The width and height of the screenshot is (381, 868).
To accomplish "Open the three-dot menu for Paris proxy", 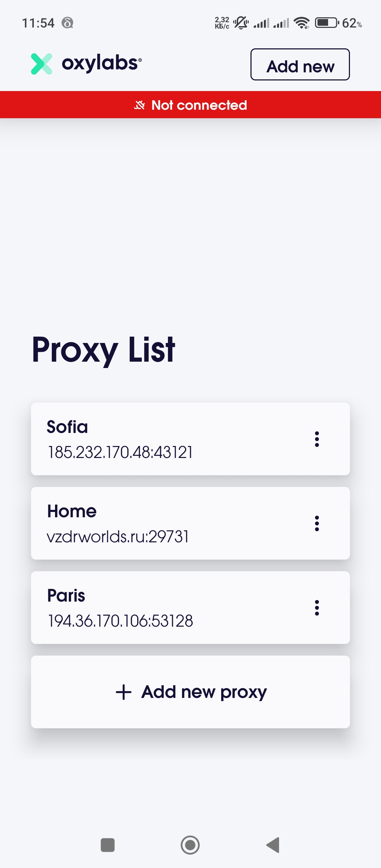I will pos(317,608).
